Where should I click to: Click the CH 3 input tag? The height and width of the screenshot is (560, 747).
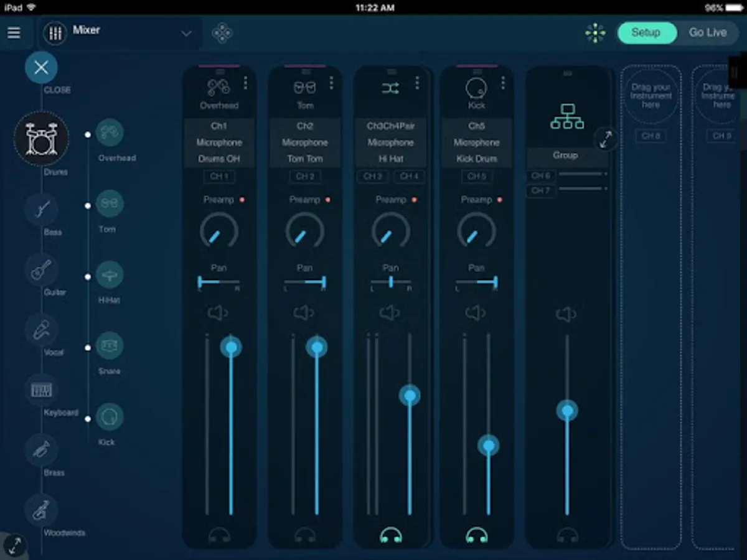coord(372,177)
